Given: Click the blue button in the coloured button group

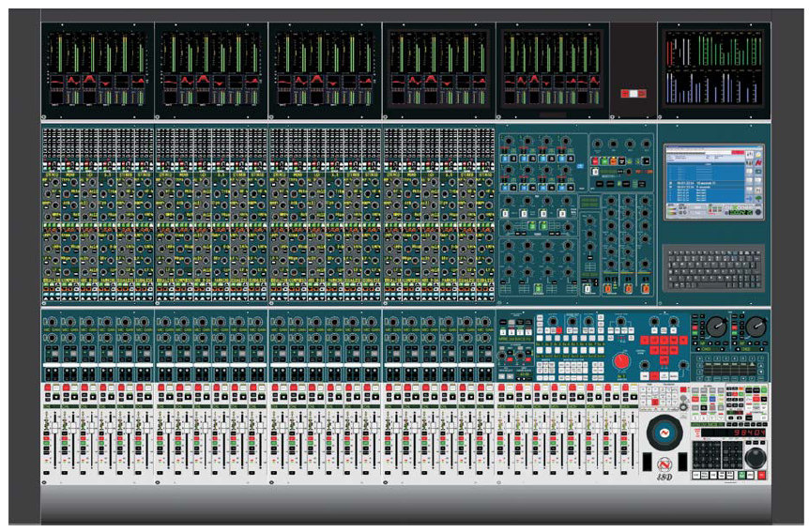Looking at the screenshot, I should click(x=712, y=399).
